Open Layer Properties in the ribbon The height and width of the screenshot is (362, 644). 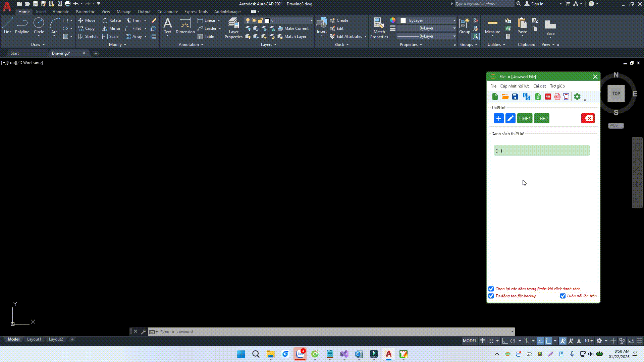coord(233,28)
